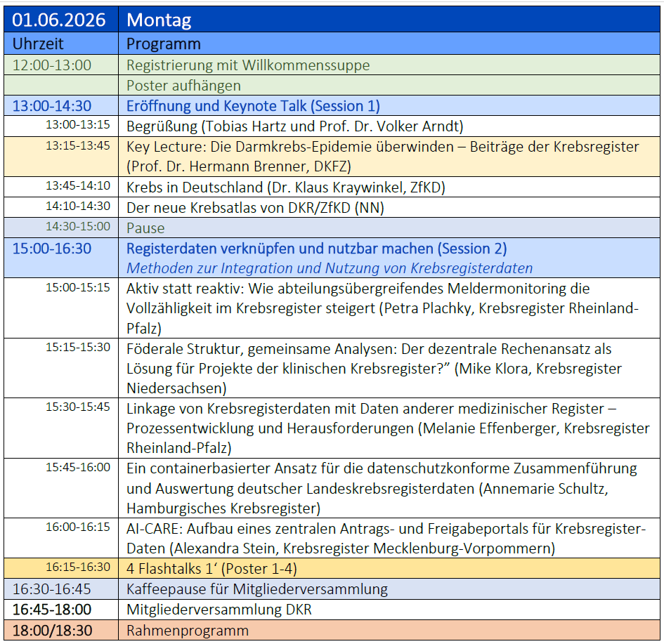Viewport: 664px width, 644px height.
Task: Click the Poster aufhängen entry
Action: (x=183, y=86)
